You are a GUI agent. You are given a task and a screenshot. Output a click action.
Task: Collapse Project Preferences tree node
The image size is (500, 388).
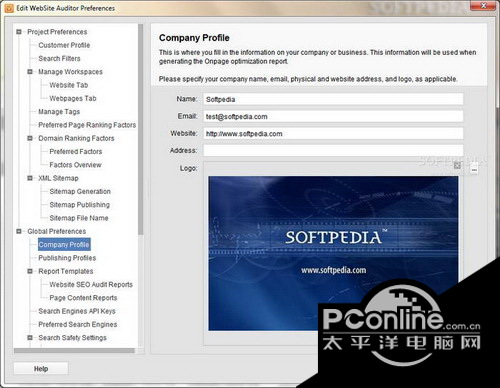19,32
